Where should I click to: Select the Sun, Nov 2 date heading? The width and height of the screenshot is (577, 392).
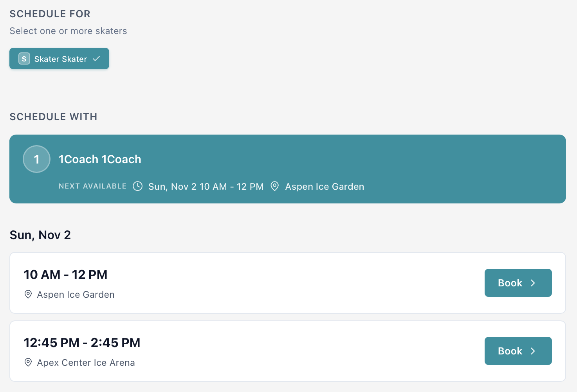tap(40, 234)
